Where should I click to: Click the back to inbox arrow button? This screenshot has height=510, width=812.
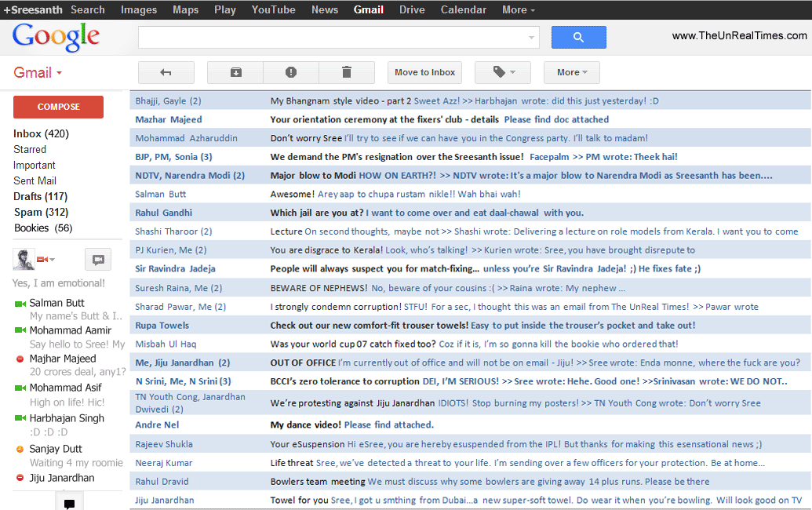click(166, 72)
